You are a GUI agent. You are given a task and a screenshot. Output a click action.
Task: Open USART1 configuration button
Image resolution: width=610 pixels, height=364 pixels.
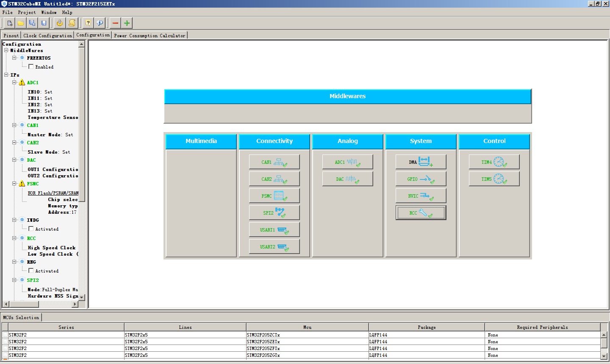coord(274,230)
